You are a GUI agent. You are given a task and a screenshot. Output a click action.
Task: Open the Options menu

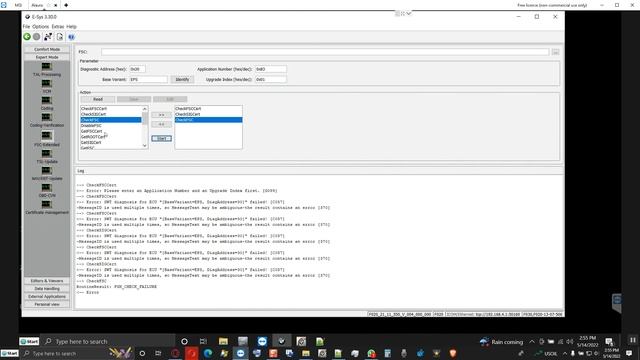pyautogui.click(x=40, y=27)
